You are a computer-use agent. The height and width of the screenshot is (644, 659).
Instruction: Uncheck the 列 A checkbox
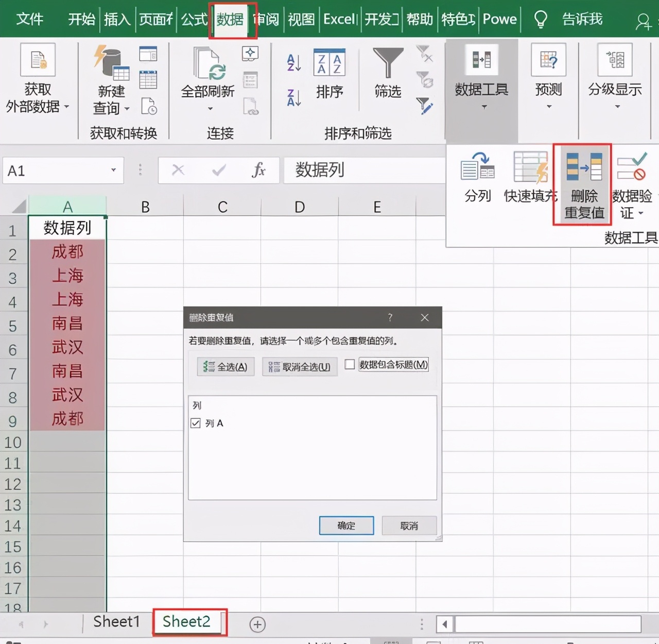pyautogui.click(x=195, y=423)
